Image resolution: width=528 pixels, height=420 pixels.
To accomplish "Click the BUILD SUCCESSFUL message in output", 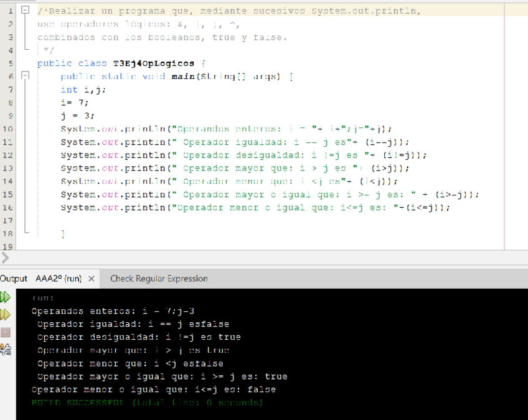I will click(147, 403).
